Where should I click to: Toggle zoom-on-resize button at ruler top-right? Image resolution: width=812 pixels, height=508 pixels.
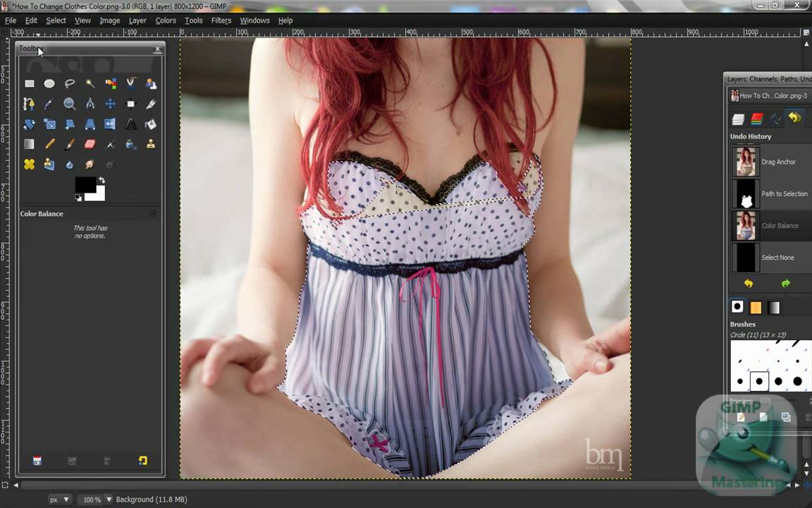tap(806, 32)
